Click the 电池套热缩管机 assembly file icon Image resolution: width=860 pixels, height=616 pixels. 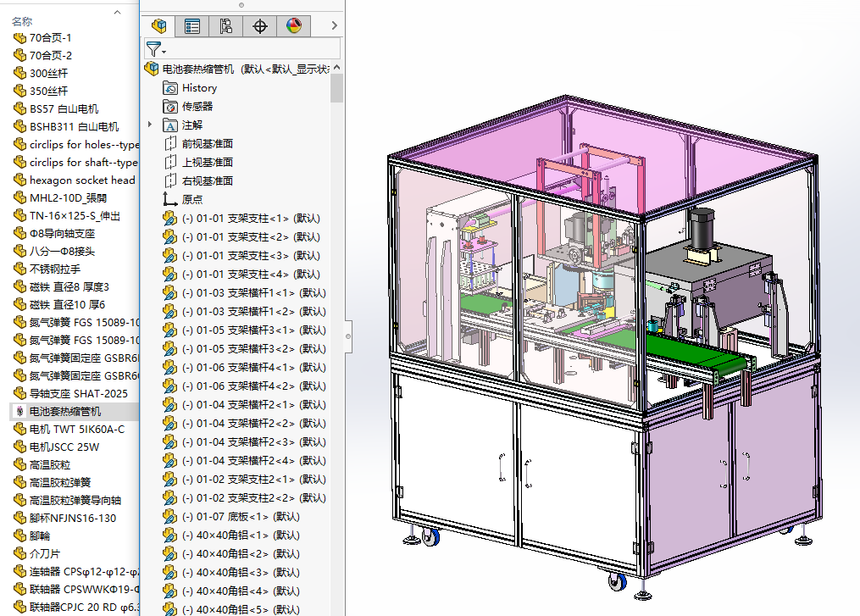click(x=19, y=412)
